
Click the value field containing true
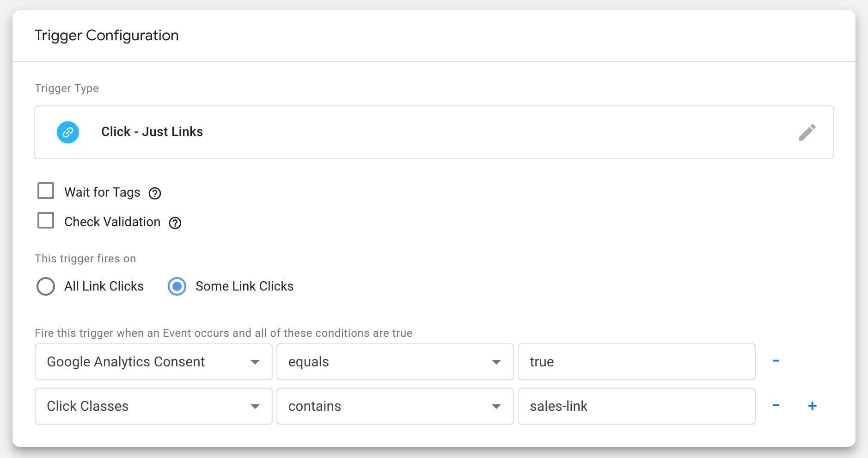point(636,362)
